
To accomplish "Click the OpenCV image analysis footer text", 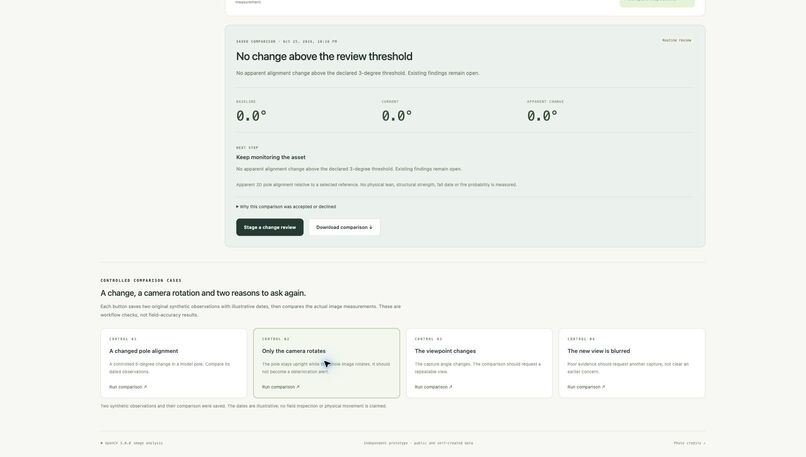I will coord(132,443).
